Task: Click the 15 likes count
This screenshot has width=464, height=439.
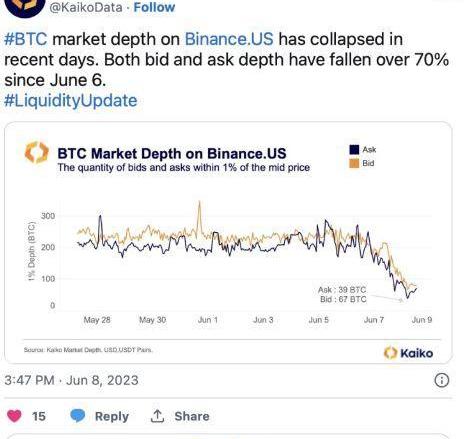Action: (39, 416)
